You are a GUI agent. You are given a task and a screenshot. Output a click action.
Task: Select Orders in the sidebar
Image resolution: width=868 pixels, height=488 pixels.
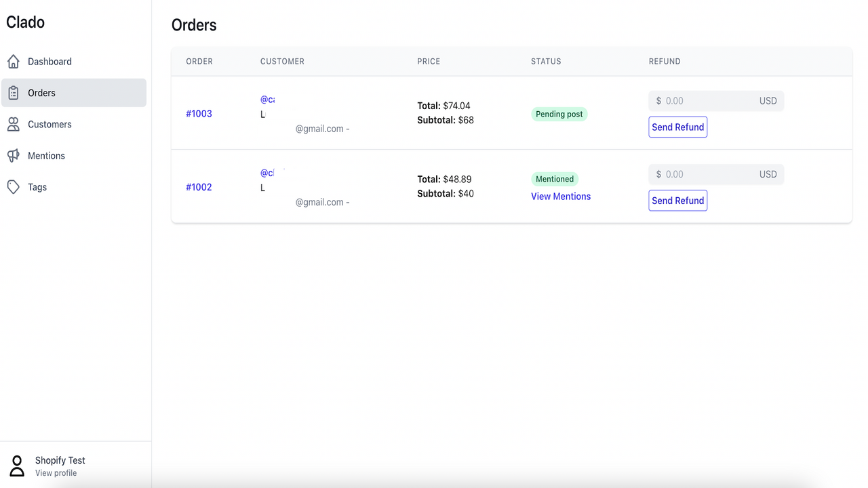point(73,93)
